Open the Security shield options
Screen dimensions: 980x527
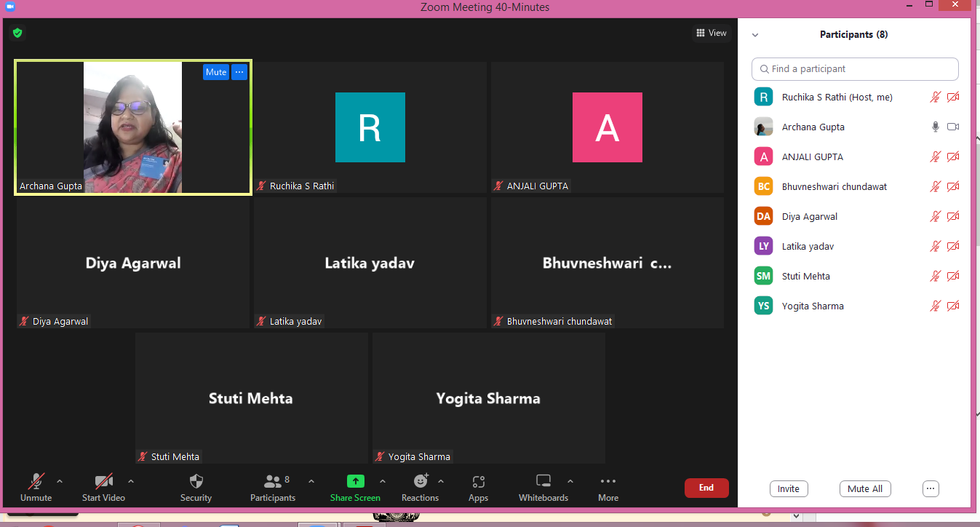196,482
